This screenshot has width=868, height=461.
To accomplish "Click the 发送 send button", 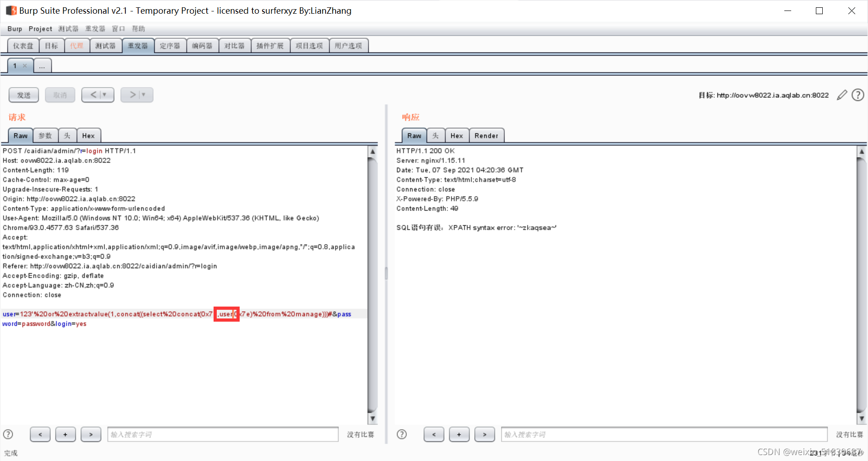I will pos(24,95).
